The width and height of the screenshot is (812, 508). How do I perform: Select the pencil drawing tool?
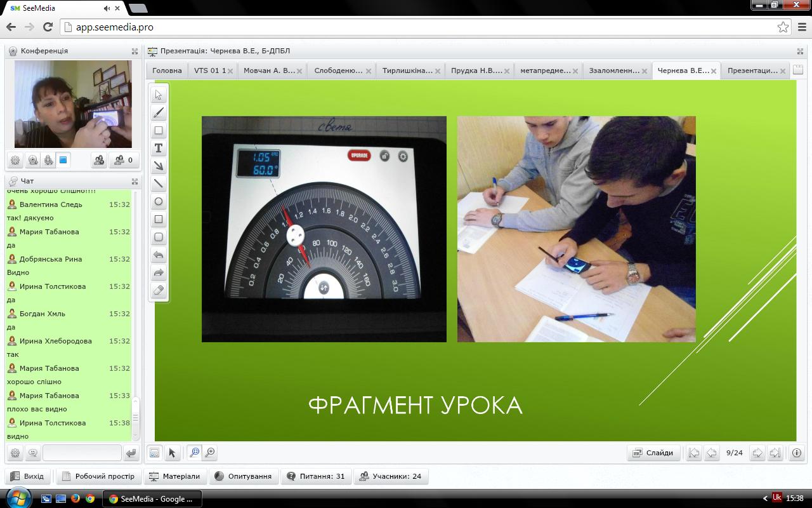point(159,113)
